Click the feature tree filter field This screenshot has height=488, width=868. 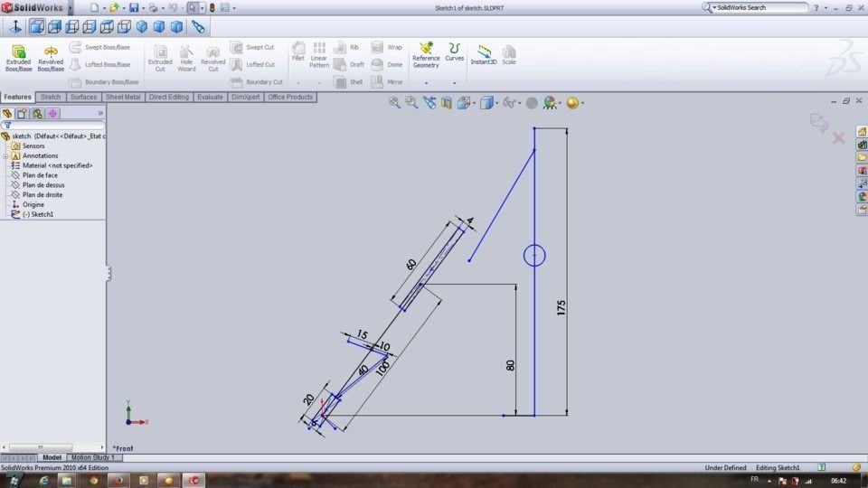click(x=52, y=126)
